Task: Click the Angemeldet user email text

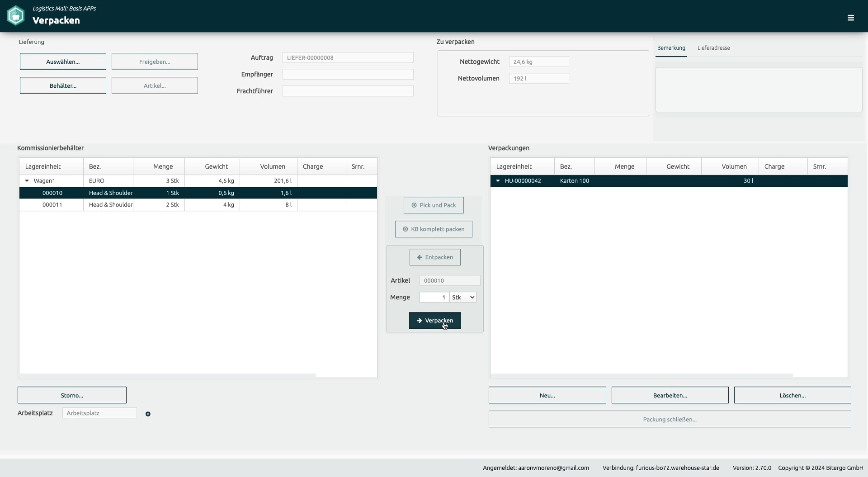Action: point(536,468)
